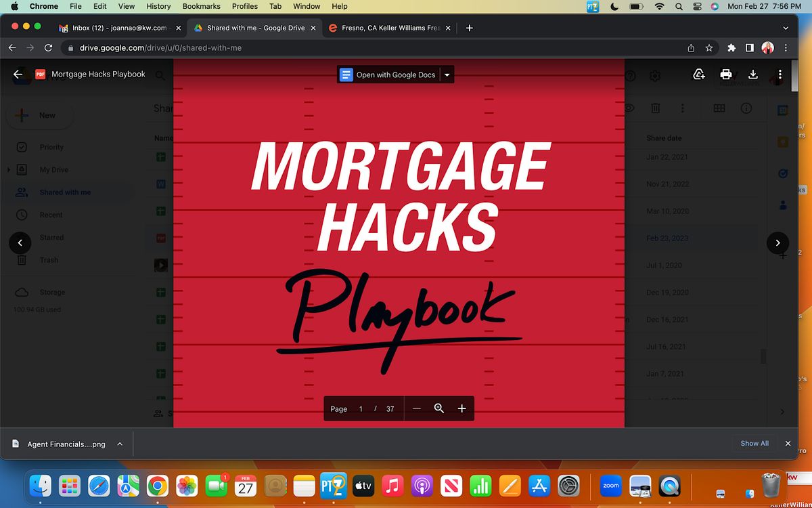The height and width of the screenshot is (508, 812).
Task: Click the New button in Drive sidebar
Action: 39,116
